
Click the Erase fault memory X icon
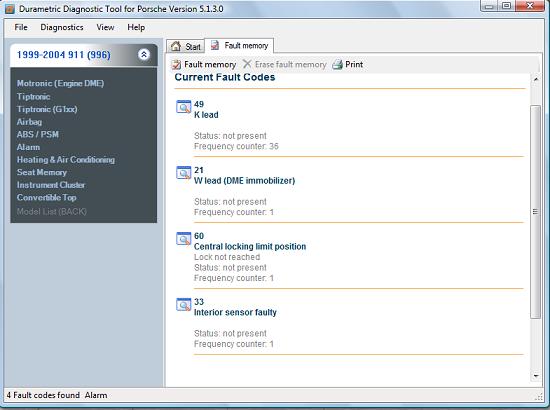click(247, 64)
